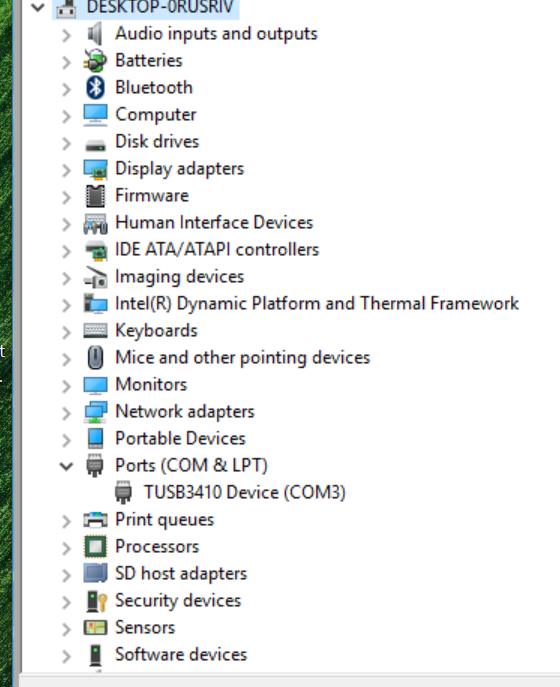The width and height of the screenshot is (560, 687).
Task: Select the Processors label
Action: point(157,546)
